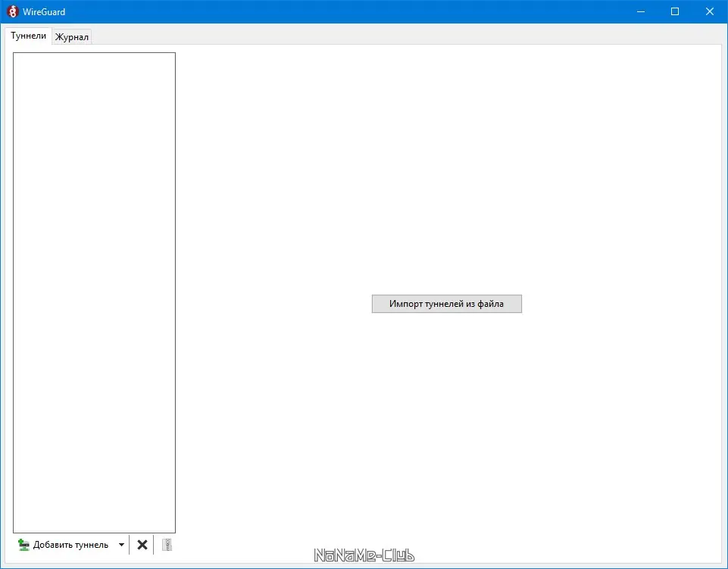Click the delete tunnel X icon
Viewport: 728px width, 569px height.
tap(142, 545)
